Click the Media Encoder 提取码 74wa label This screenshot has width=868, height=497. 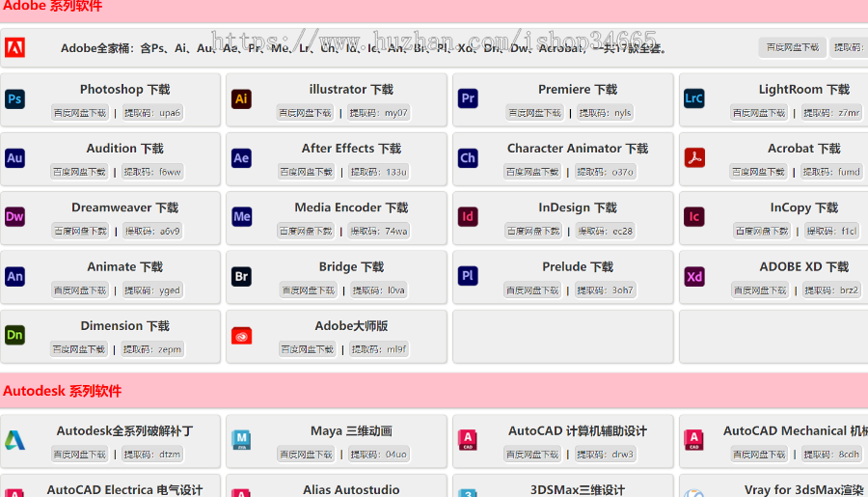pos(379,231)
